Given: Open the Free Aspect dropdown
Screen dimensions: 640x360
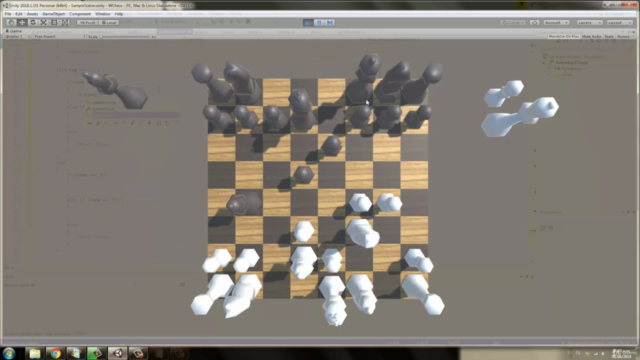Looking at the screenshot, I should (60, 36).
